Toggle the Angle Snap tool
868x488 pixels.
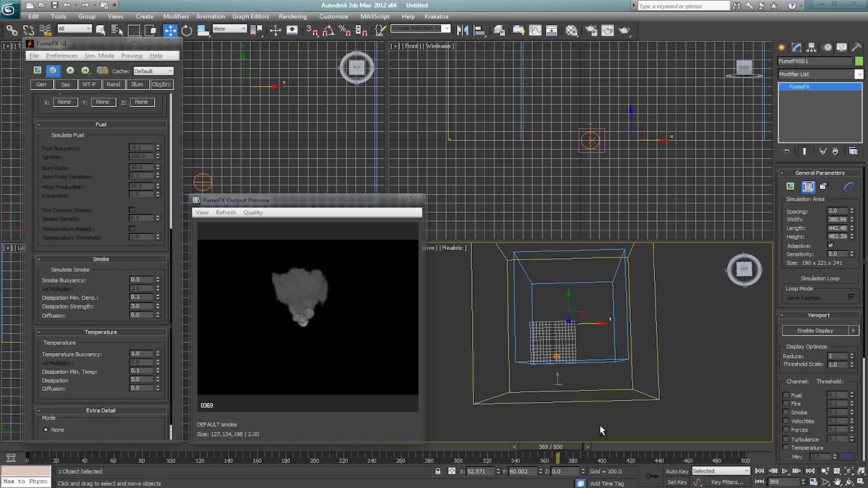[328, 30]
